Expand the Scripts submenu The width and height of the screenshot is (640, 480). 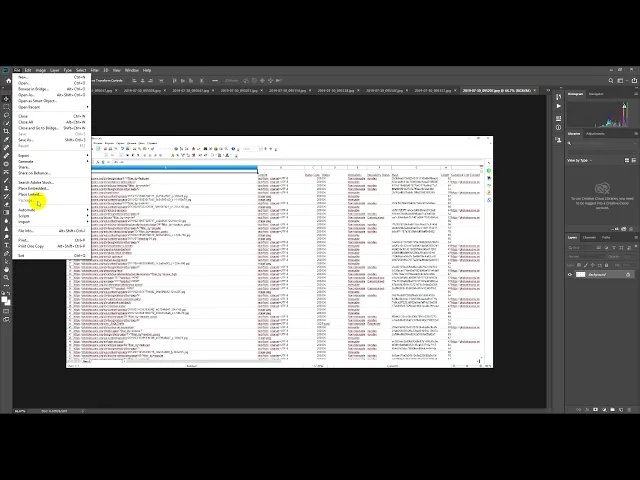[52, 216]
